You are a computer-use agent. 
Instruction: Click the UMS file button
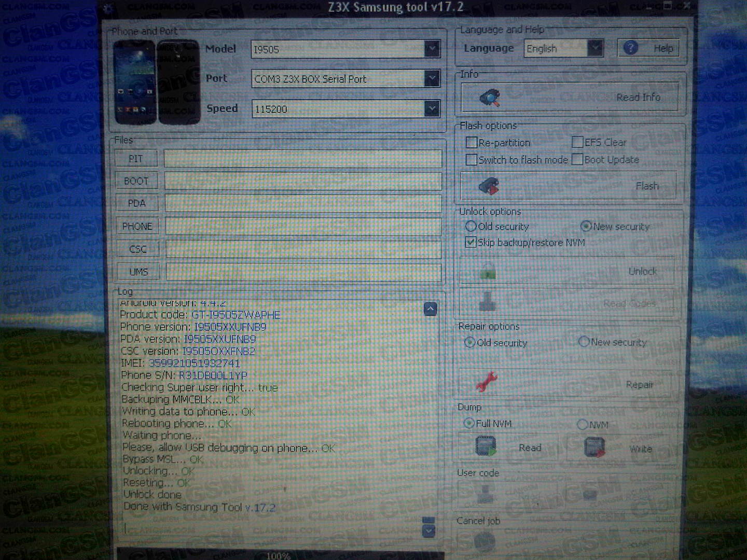(x=139, y=272)
